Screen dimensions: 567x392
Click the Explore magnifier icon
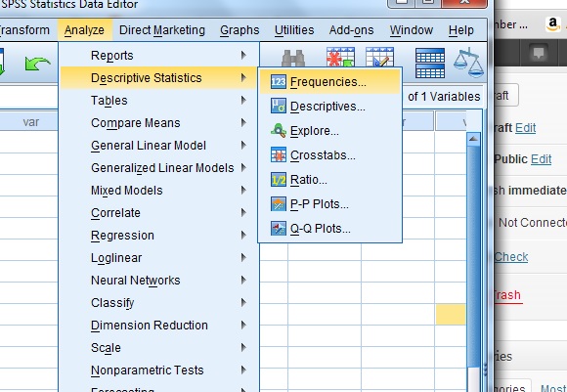[278, 131]
